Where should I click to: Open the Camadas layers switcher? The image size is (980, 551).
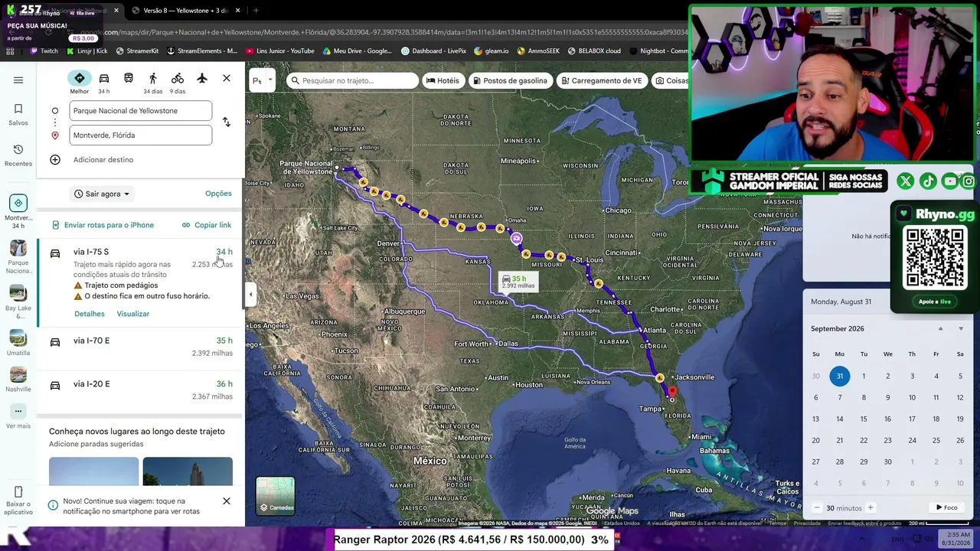[x=276, y=496]
